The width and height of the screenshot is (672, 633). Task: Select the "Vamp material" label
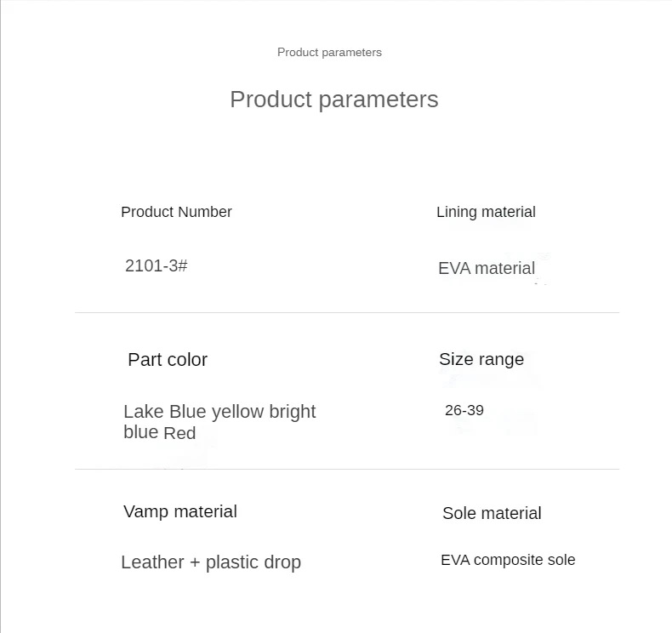pos(179,511)
